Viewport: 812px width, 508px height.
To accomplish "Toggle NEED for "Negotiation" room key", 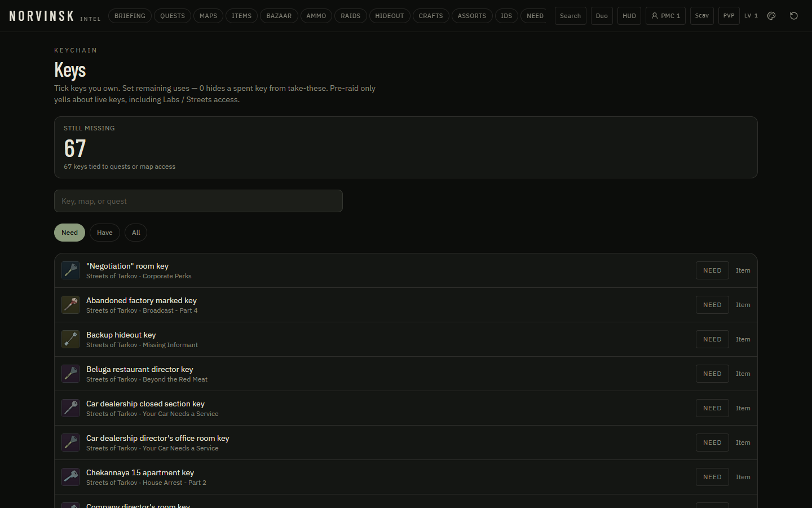I will [x=712, y=270].
